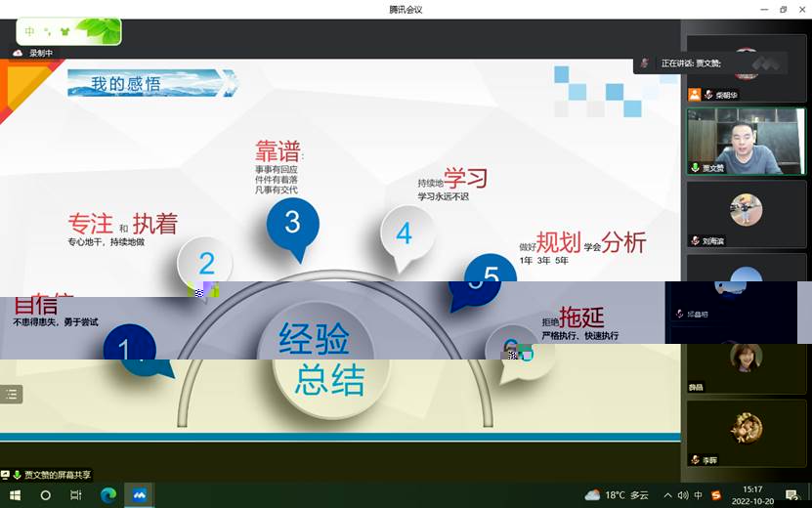Select 刘海滨's participant tile

[x=747, y=214]
